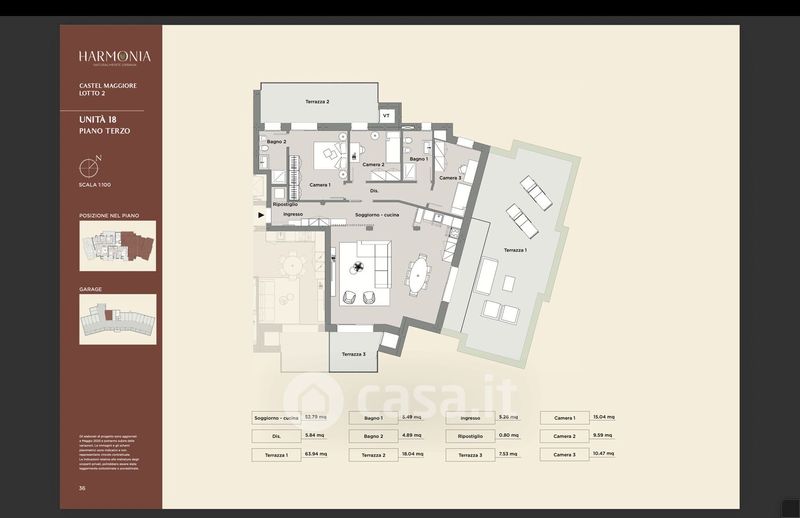800x518 pixels.
Task: Click the L-shaped sofa in living room
Action: [x=358, y=263]
